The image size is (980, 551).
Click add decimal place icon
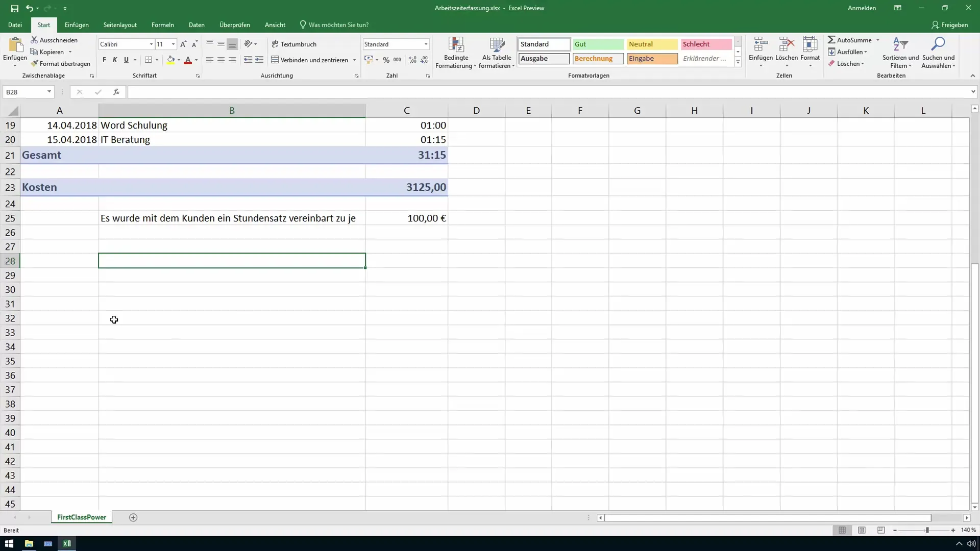pyautogui.click(x=412, y=60)
